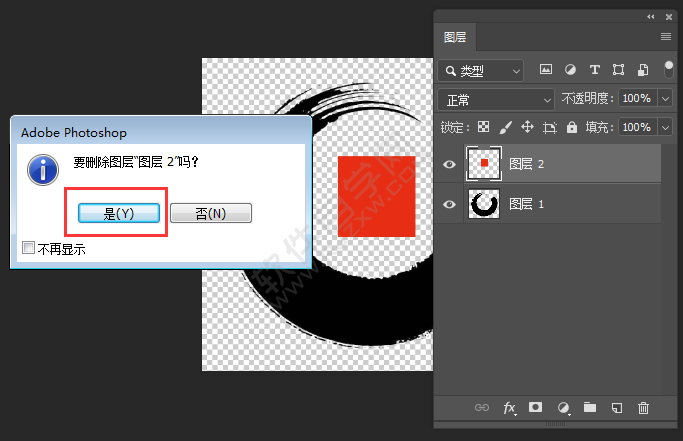Screen dimensions: 683x441
Task: Filter for shape layers icon
Action: 619,70
